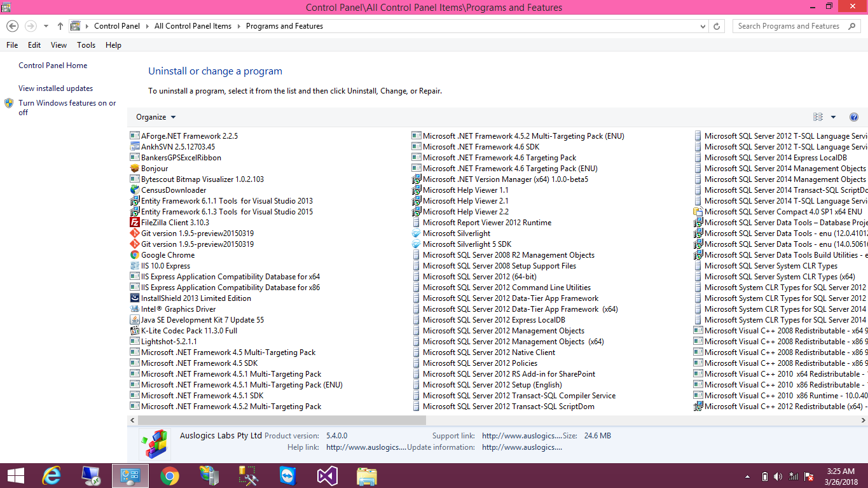Go to Control Panel Home
The width and height of the screenshot is (868, 488).
[x=53, y=66]
